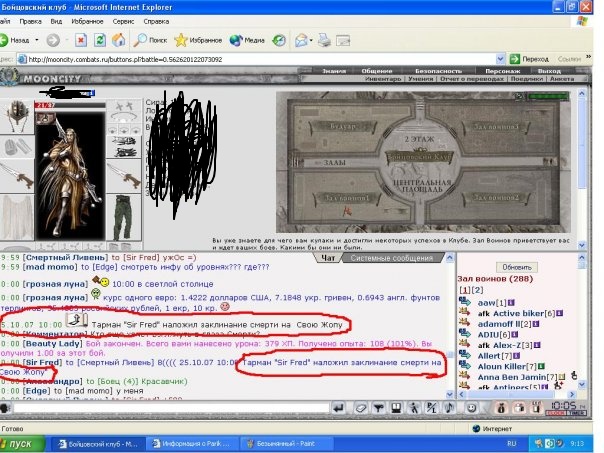
Task: Open info badge next to Aloun Killer
Action: [x=541, y=366]
